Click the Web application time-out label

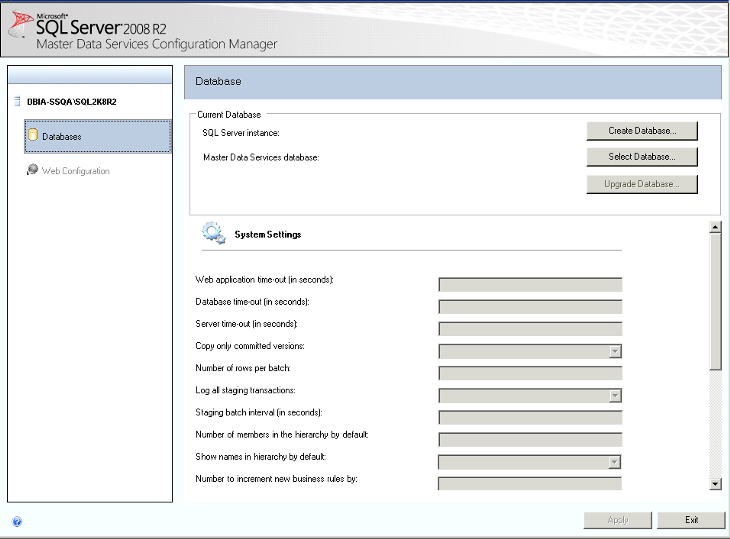pyautogui.click(x=264, y=280)
